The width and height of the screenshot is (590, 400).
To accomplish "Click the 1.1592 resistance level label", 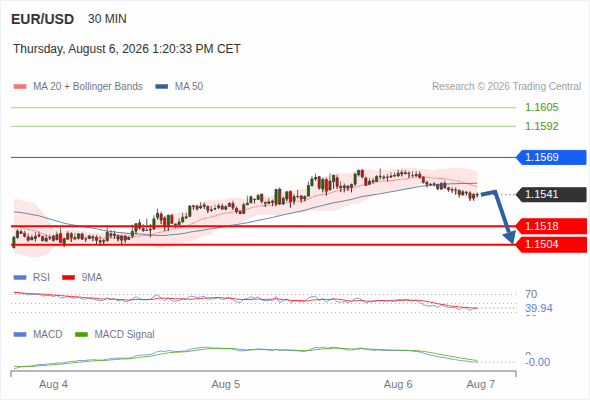I will point(541,126).
